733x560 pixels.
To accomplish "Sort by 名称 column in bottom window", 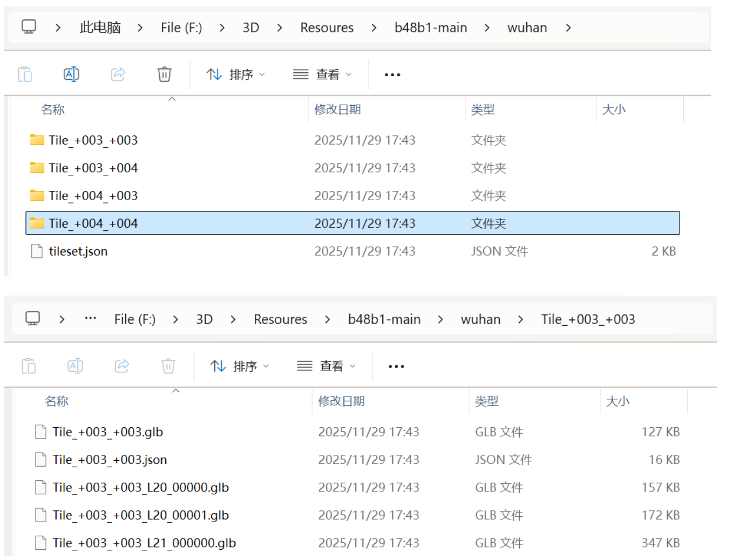I will coord(57,401).
